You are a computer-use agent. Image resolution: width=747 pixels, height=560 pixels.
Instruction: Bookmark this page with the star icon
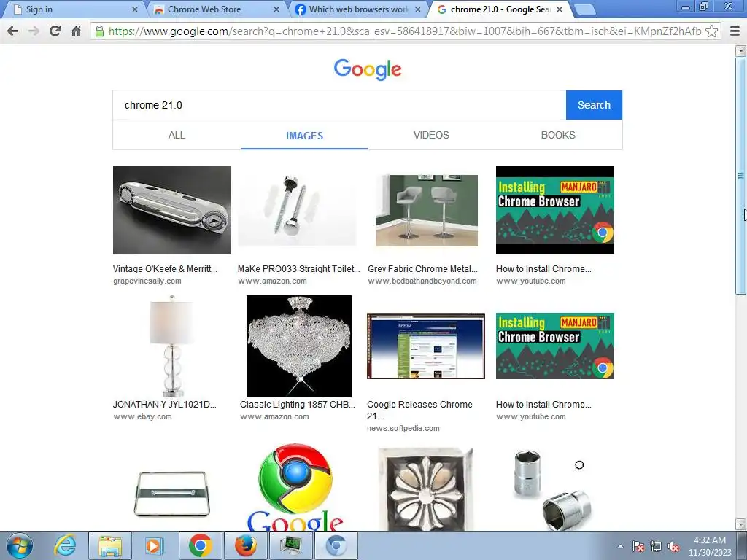pyautogui.click(x=712, y=31)
